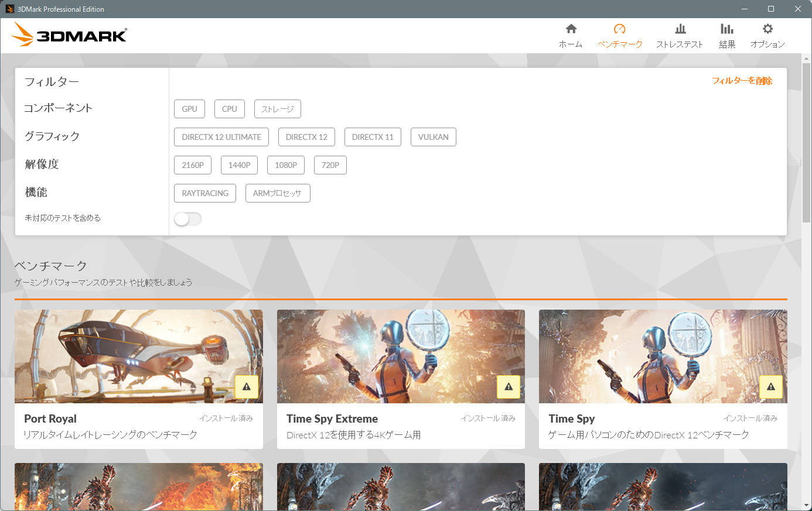Click Port Royal's インストール済み status text

(226, 418)
